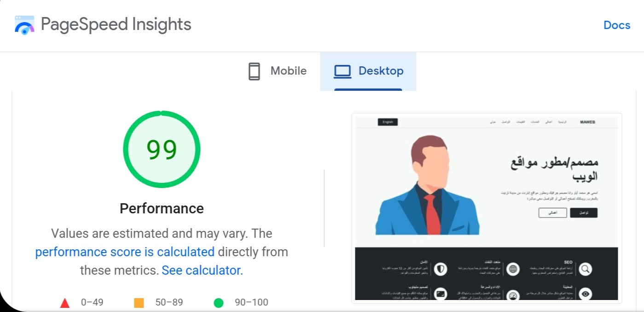This screenshot has width=644, height=312.
Task: Click the responsive screen icon in preview
Action: click(x=441, y=294)
